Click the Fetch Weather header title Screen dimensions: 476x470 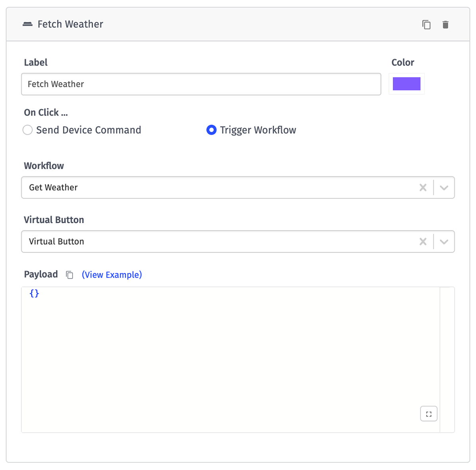pos(70,24)
